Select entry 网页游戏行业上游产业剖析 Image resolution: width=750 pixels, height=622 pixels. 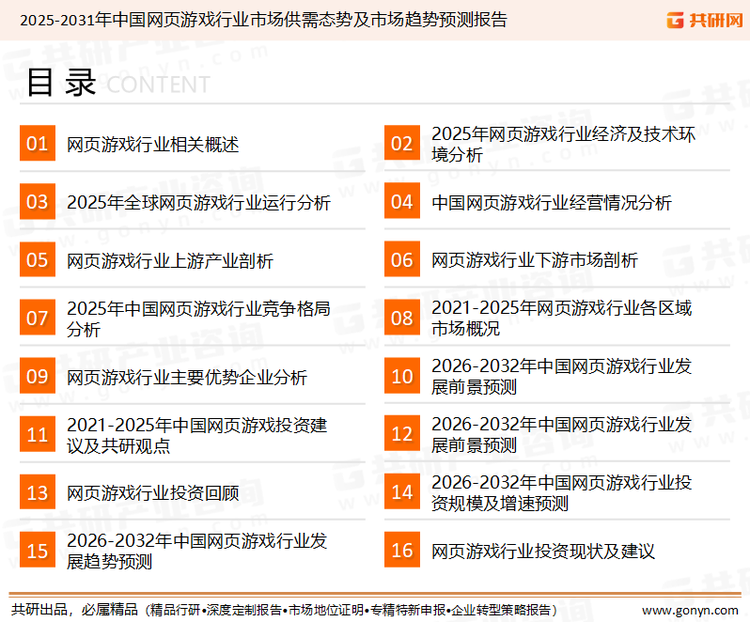click(x=170, y=261)
